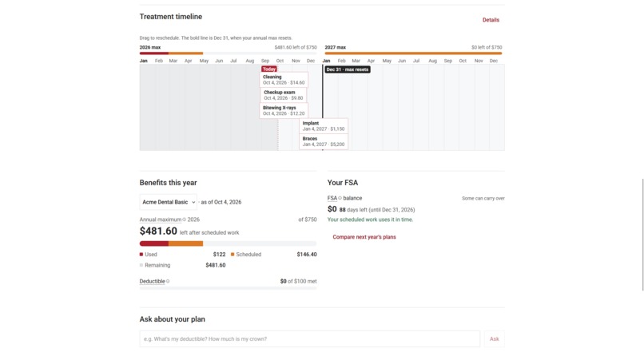Click the '$122' used amount

click(x=219, y=255)
